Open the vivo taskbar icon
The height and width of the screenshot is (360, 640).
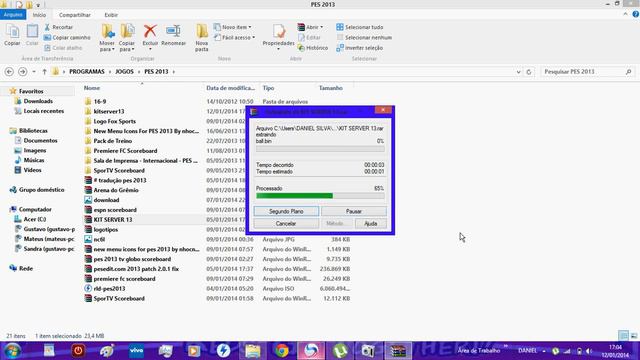(x=136, y=351)
